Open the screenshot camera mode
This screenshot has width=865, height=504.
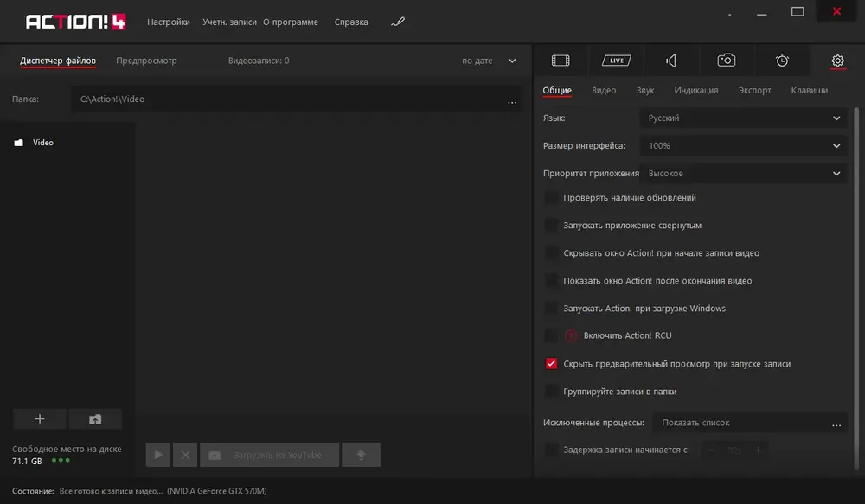[x=727, y=61]
